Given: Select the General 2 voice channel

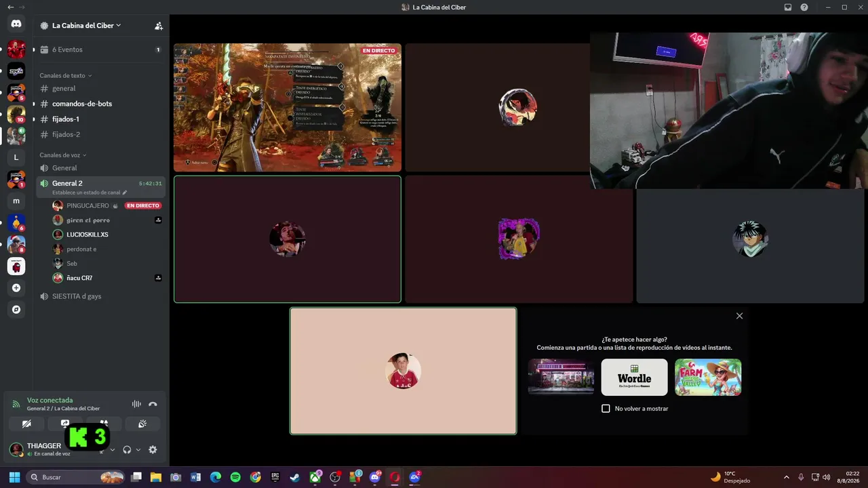Looking at the screenshot, I should [x=100, y=186].
